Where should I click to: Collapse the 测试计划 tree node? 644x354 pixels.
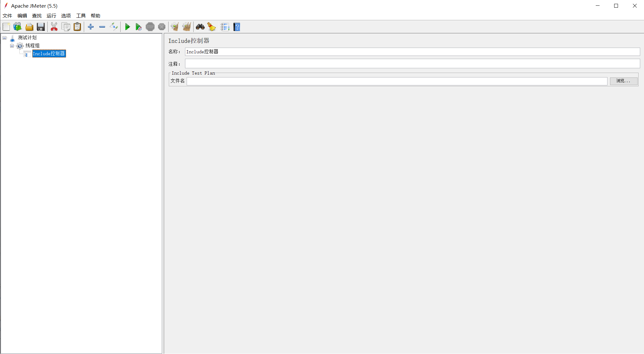4,38
